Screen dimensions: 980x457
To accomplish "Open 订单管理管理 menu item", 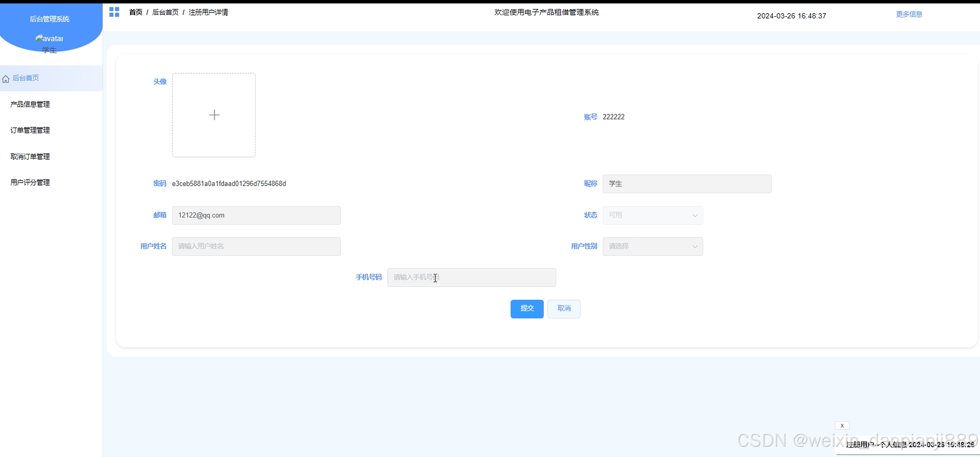I will 30,130.
